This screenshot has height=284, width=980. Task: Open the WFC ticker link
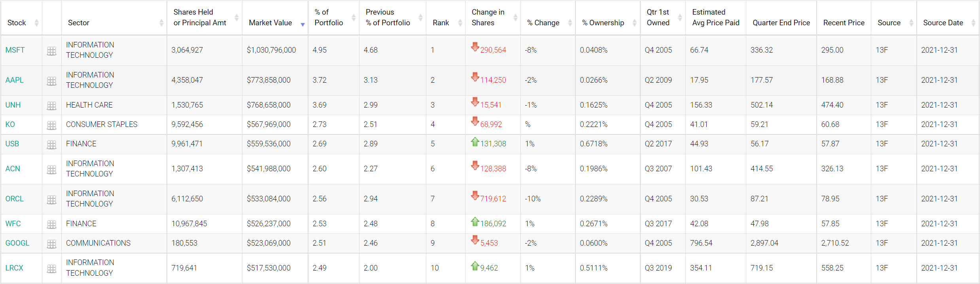coord(13,224)
